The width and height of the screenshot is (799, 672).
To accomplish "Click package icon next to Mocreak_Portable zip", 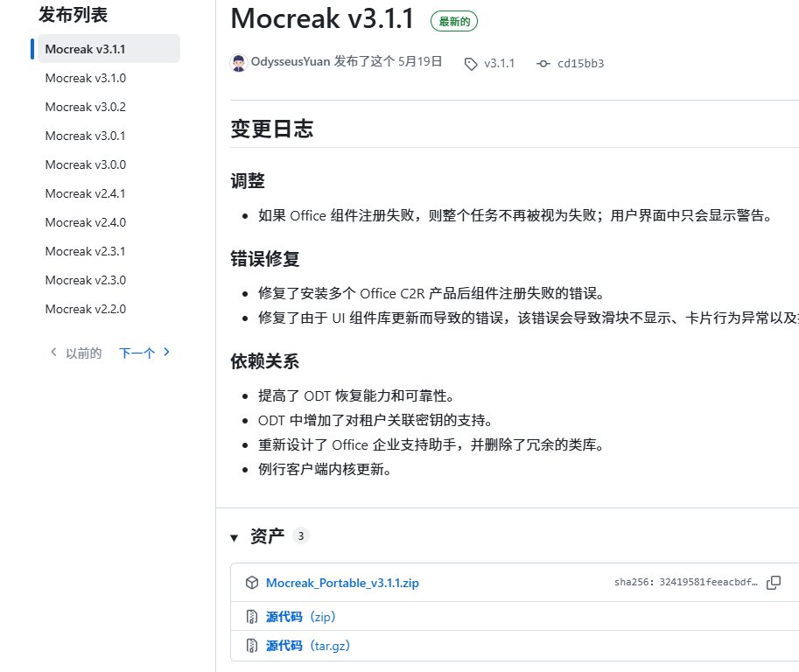I will coord(252,583).
